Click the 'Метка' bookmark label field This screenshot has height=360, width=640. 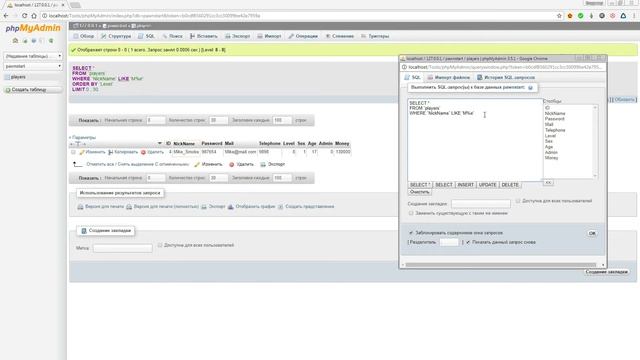click(x=122, y=248)
